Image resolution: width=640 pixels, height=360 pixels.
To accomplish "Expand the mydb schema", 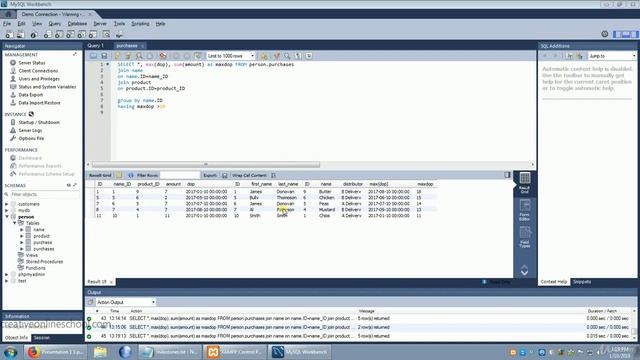I will (x=7, y=211).
